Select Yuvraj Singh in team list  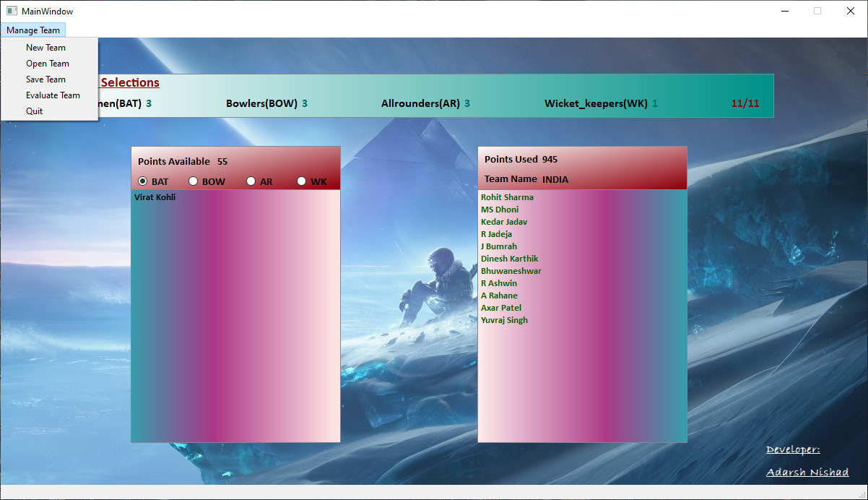(582, 320)
